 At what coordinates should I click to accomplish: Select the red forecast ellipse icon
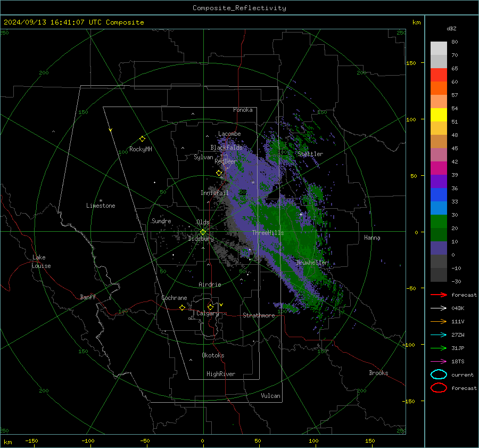click(439, 388)
